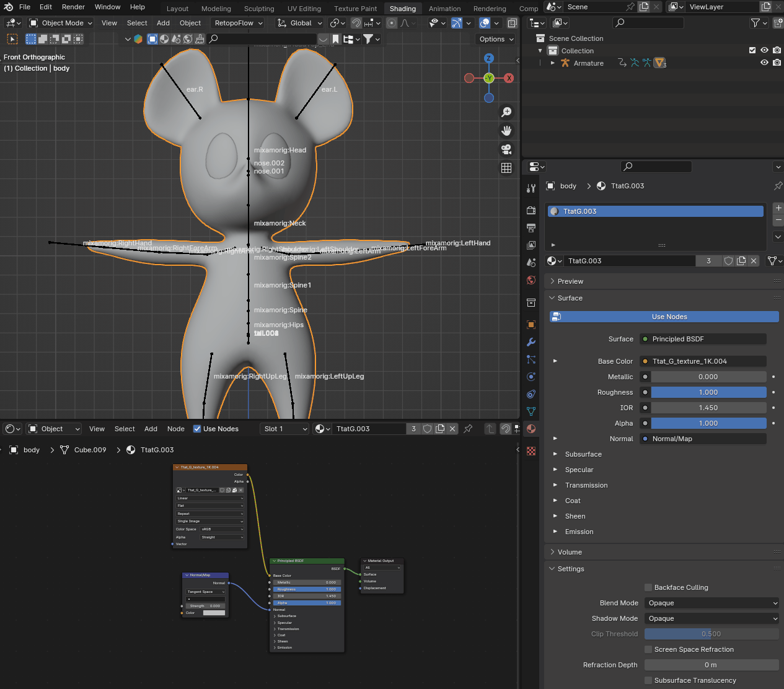Enable Subsurface Translucency checkbox
The image size is (784, 689).
(648, 680)
